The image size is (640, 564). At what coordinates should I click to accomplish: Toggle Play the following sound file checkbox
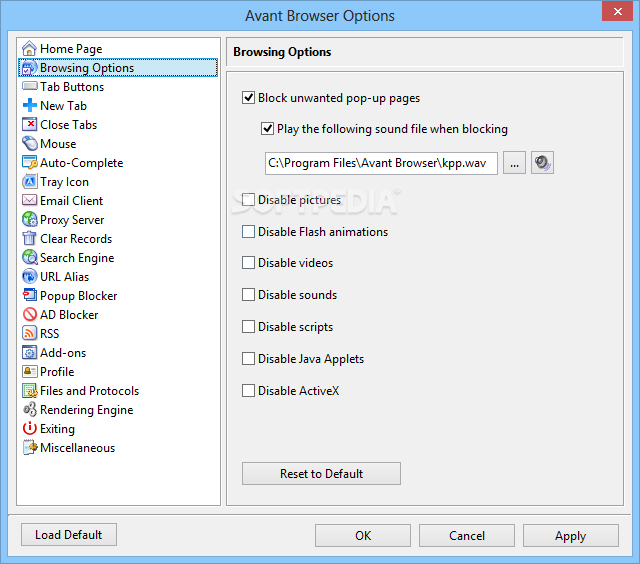tap(267, 129)
